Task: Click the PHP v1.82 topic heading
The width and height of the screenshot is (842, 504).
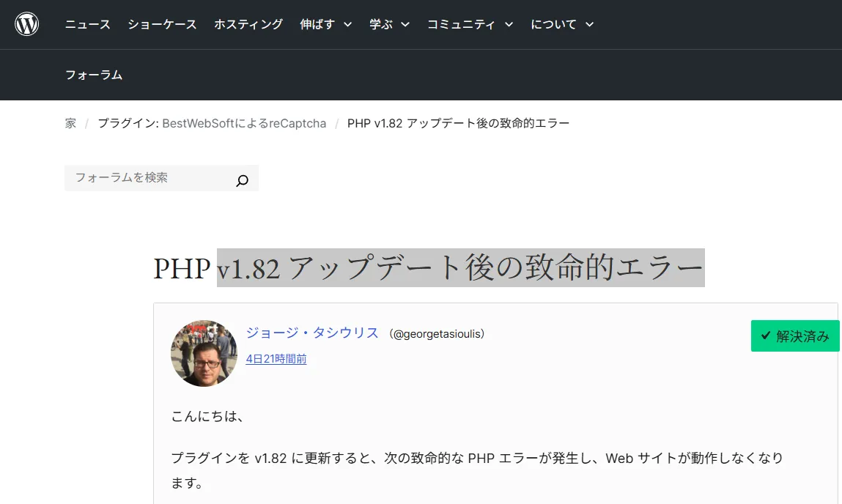Action: click(x=429, y=268)
